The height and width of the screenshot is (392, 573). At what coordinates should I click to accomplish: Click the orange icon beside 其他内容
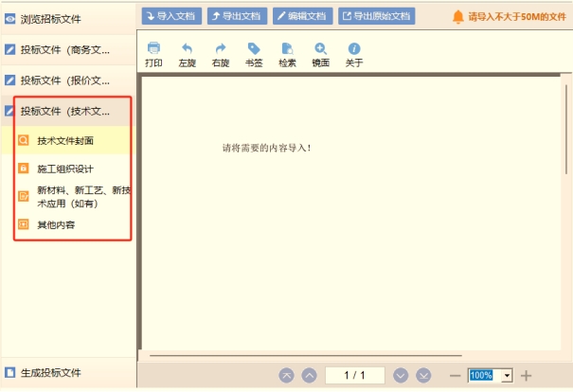24,224
